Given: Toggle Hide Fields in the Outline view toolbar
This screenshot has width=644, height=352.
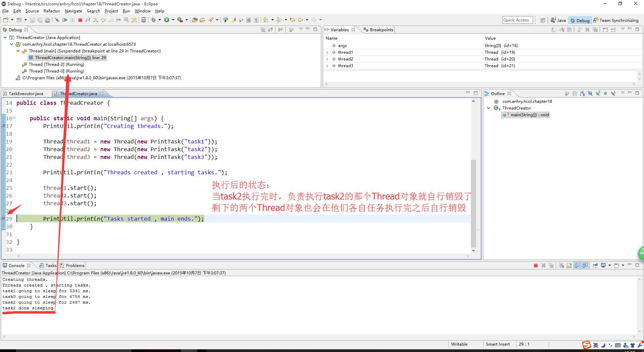Looking at the screenshot, I should [590, 93].
